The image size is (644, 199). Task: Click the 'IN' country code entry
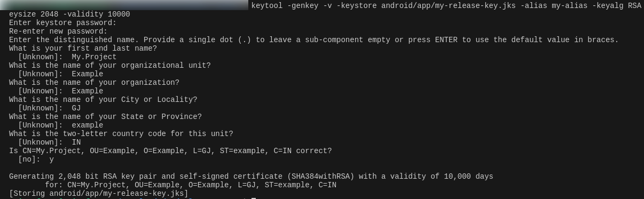76,142
